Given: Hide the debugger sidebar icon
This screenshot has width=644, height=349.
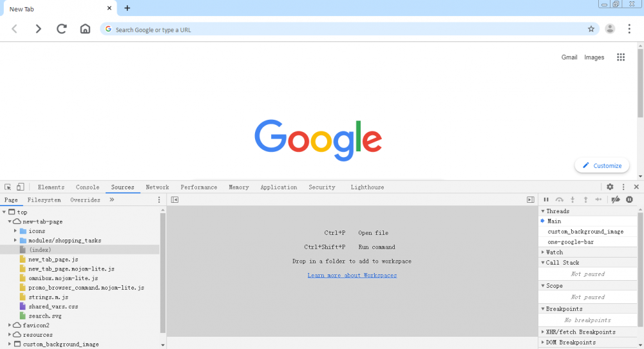Looking at the screenshot, I should (x=530, y=200).
